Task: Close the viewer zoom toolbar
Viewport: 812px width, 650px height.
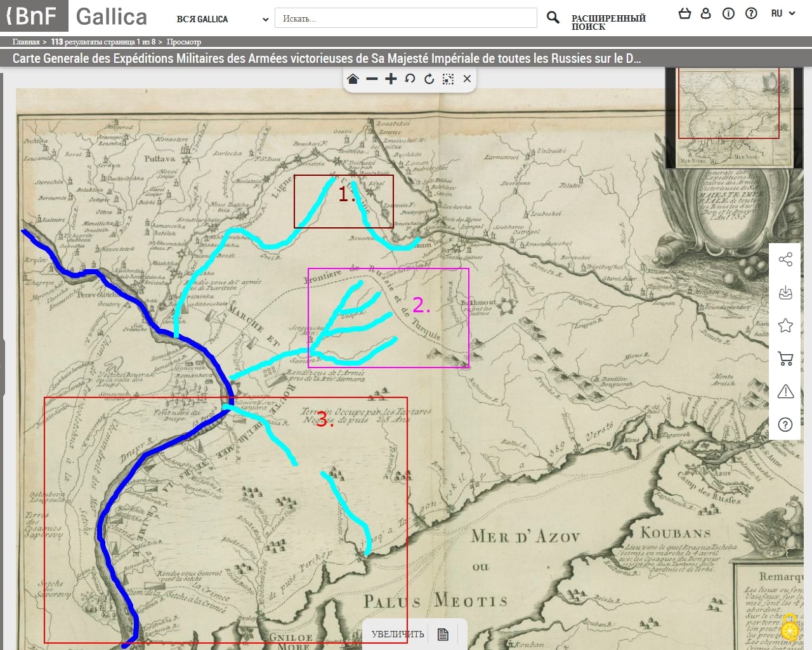Action: point(468,79)
